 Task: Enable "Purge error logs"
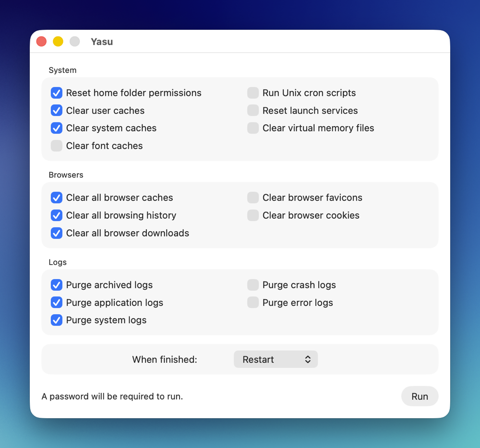pyautogui.click(x=252, y=302)
